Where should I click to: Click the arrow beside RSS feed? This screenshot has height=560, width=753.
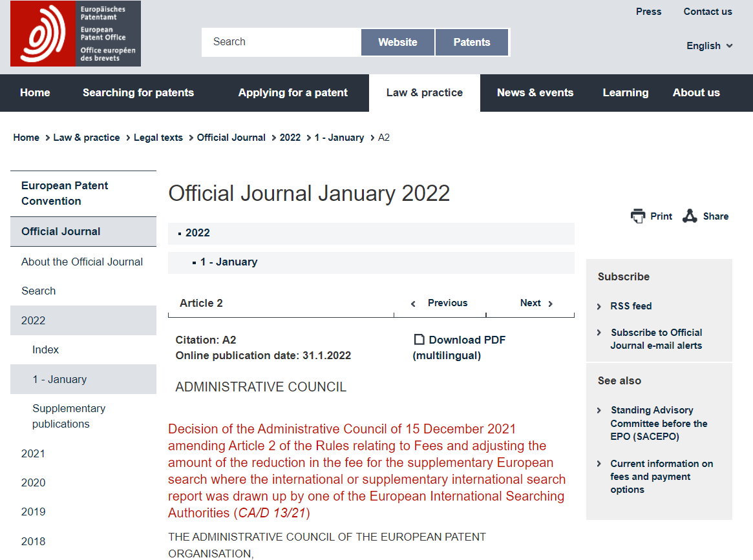click(x=599, y=306)
